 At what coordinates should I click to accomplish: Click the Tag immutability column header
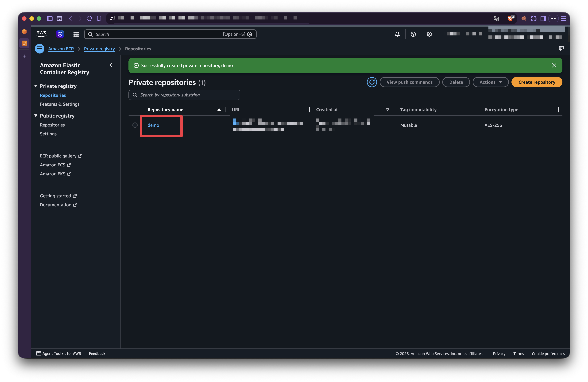418,110
